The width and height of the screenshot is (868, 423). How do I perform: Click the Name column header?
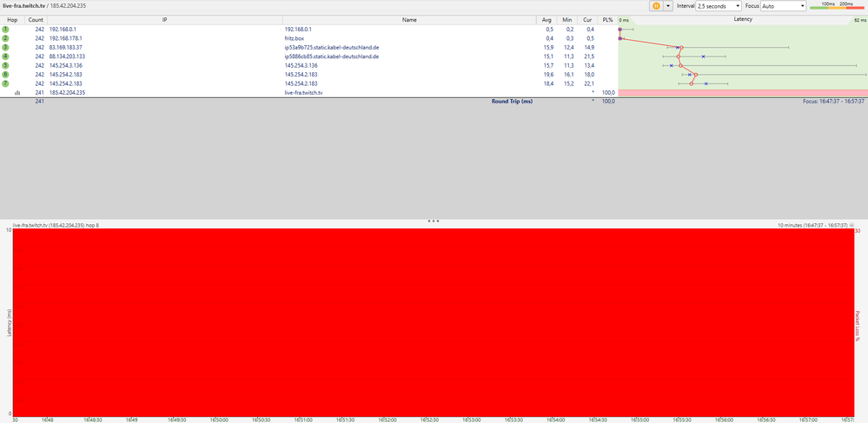[x=409, y=20]
